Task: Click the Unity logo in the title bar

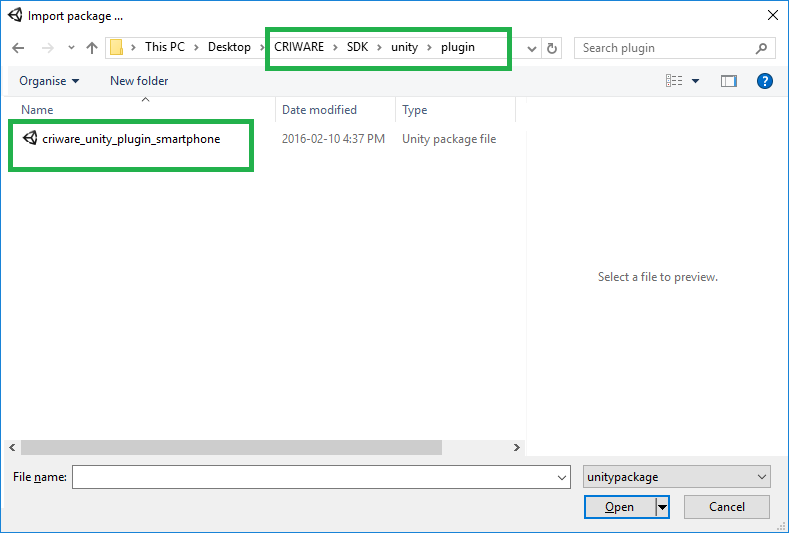Action: pyautogui.click(x=16, y=15)
